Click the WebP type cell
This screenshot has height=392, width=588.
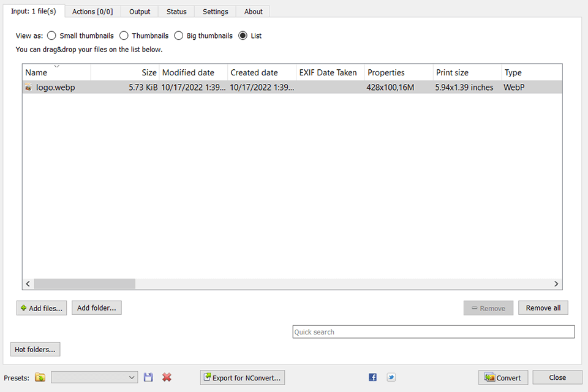coord(514,88)
